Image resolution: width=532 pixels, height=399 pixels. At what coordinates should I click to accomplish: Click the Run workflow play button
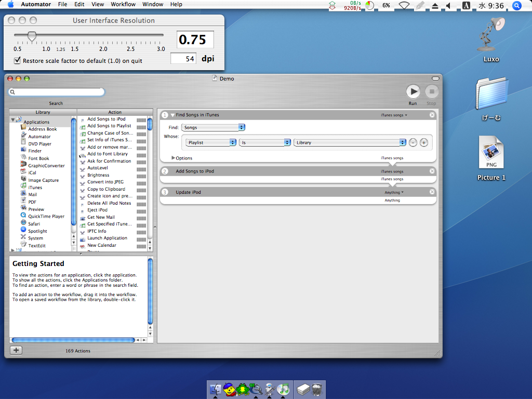413,91
